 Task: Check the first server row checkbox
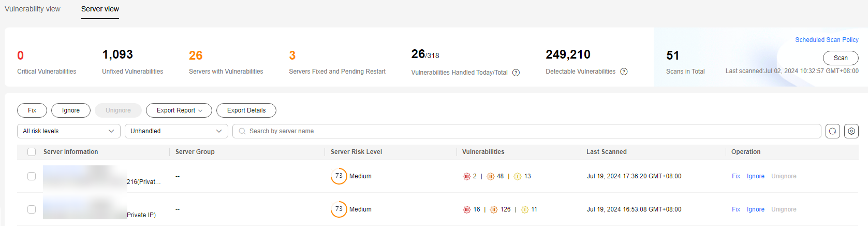coord(32,176)
